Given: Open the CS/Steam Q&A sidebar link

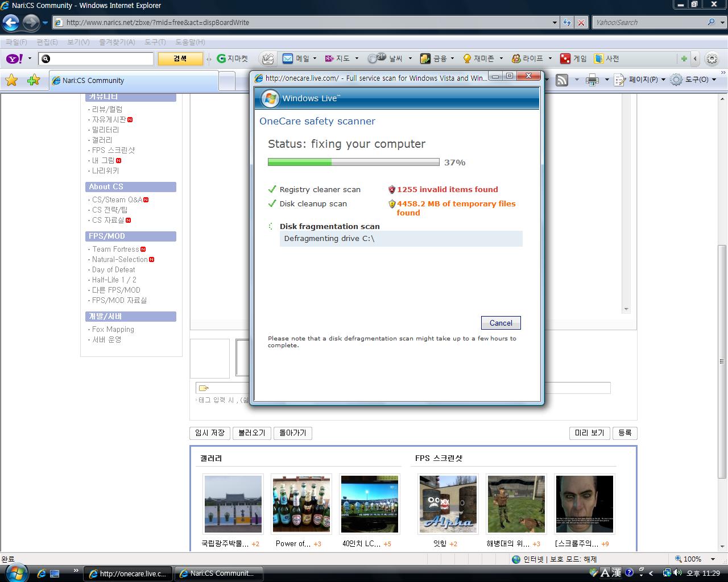Looking at the screenshot, I should click(x=117, y=199).
